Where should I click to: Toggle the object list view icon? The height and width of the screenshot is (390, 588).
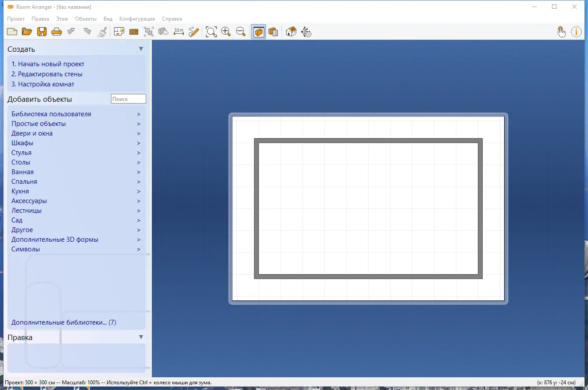tap(273, 32)
